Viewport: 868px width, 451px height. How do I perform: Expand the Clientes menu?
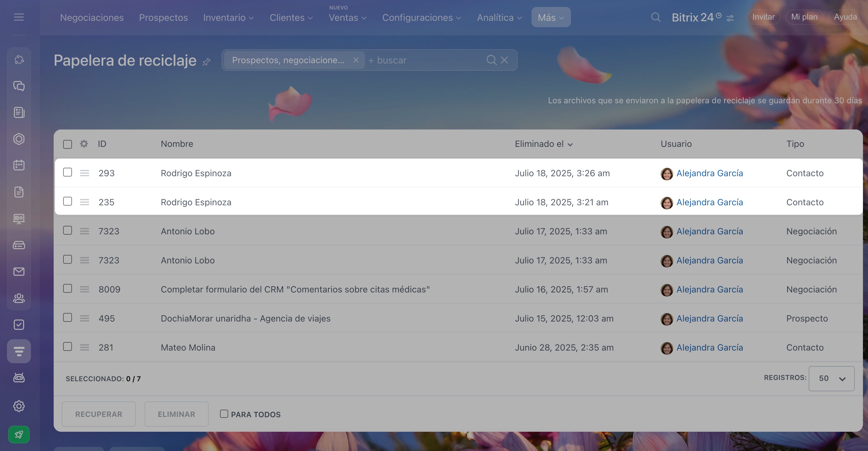click(x=291, y=17)
